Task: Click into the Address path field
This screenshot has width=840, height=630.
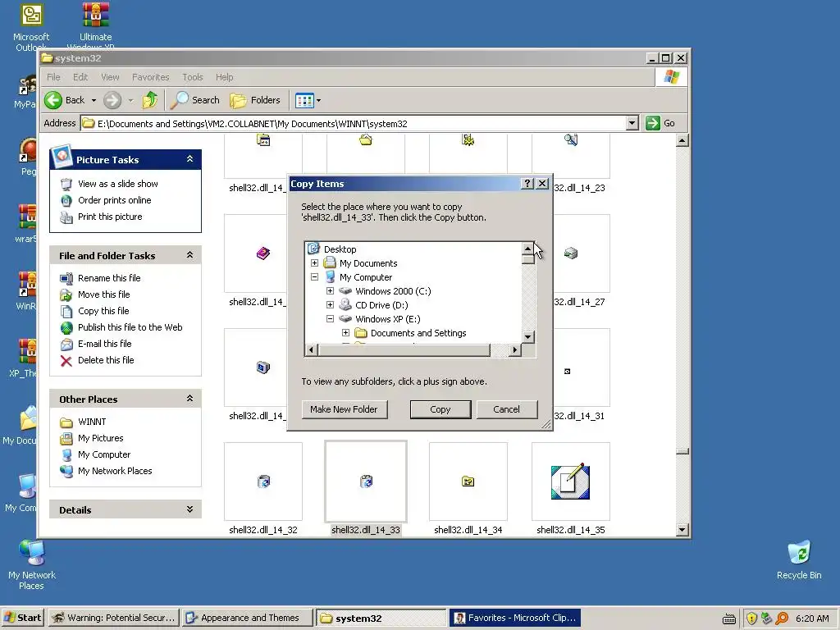Action: 354,123
